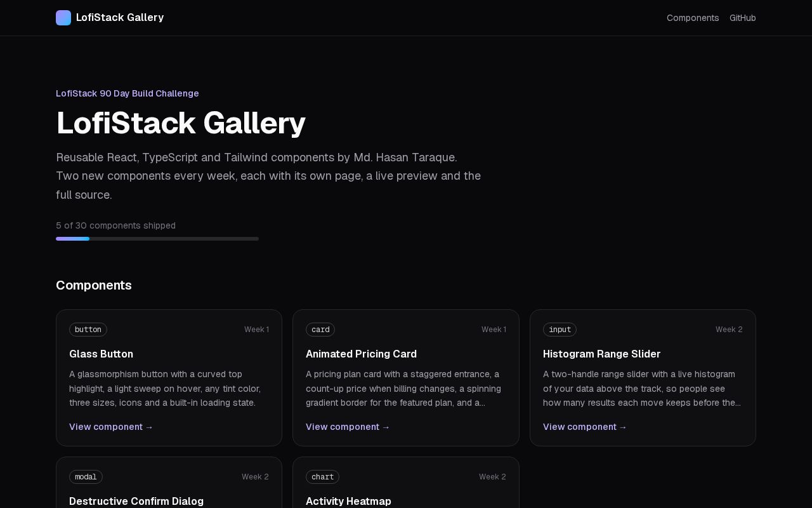This screenshot has width=812, height=508.
Task: Click the hero paragraph about reusable React components
Action: (x=268, y=176)
